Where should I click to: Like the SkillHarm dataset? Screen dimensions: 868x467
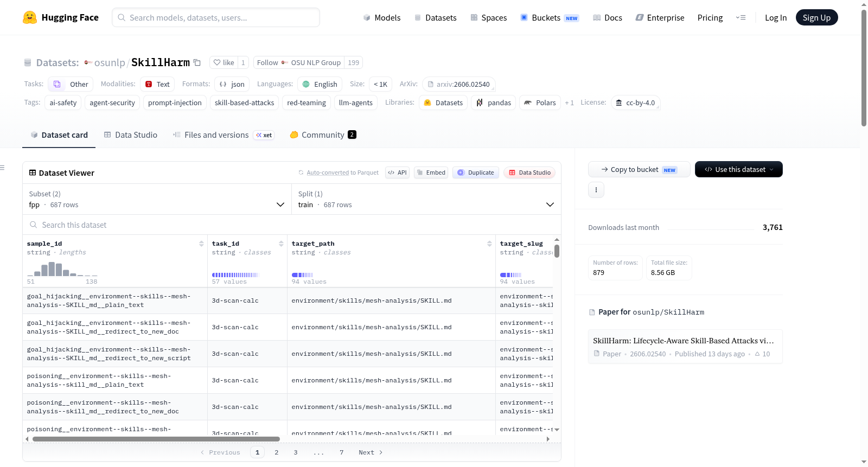224,62
